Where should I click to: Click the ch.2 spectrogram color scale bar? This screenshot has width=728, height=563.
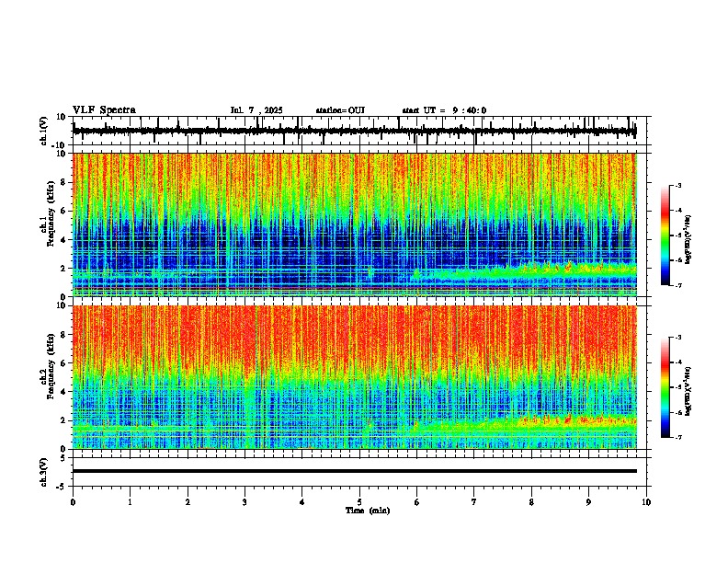[665, 387]
